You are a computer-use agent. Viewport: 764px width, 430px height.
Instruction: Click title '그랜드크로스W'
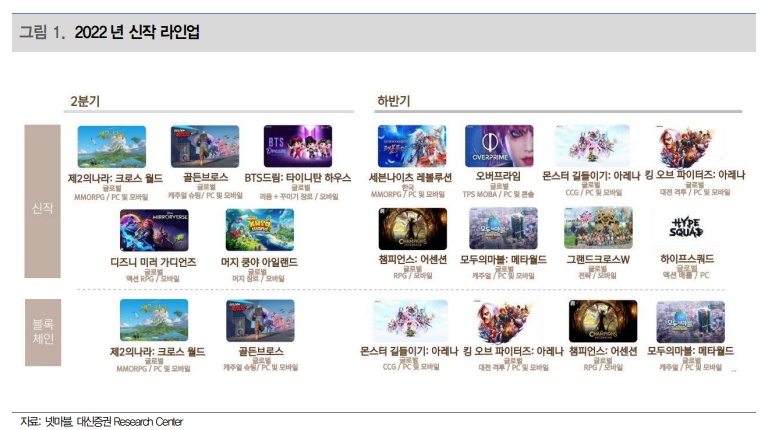coord(598,260)
